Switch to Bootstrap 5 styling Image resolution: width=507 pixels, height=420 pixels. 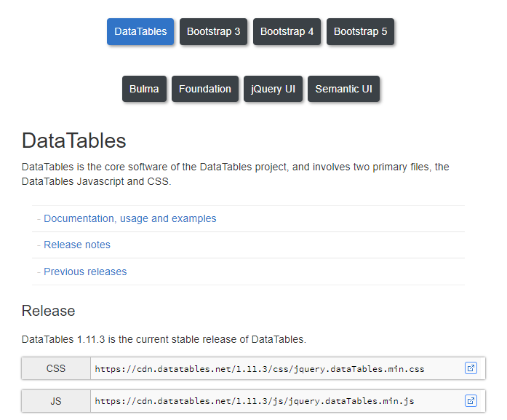click(x=360, y=31)
